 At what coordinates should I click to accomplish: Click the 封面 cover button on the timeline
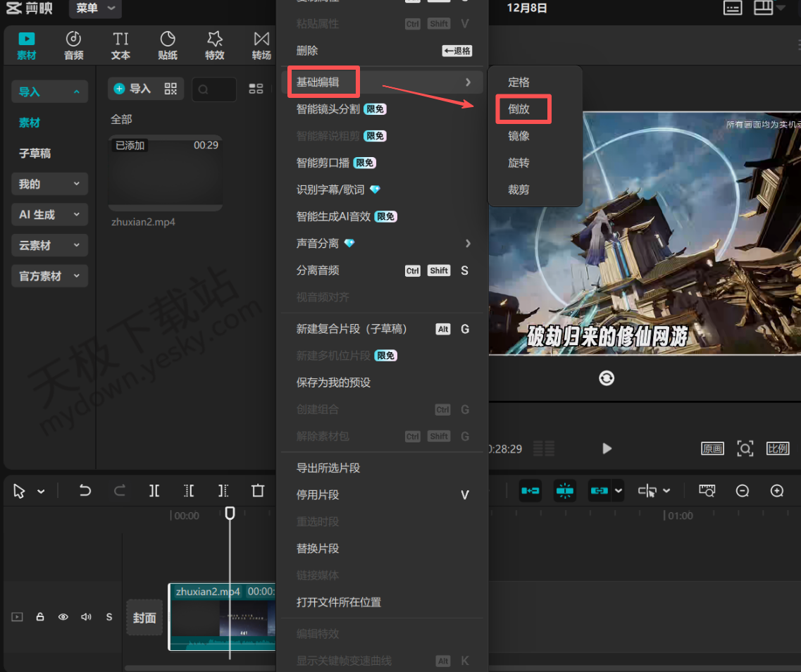pos(144,617)
